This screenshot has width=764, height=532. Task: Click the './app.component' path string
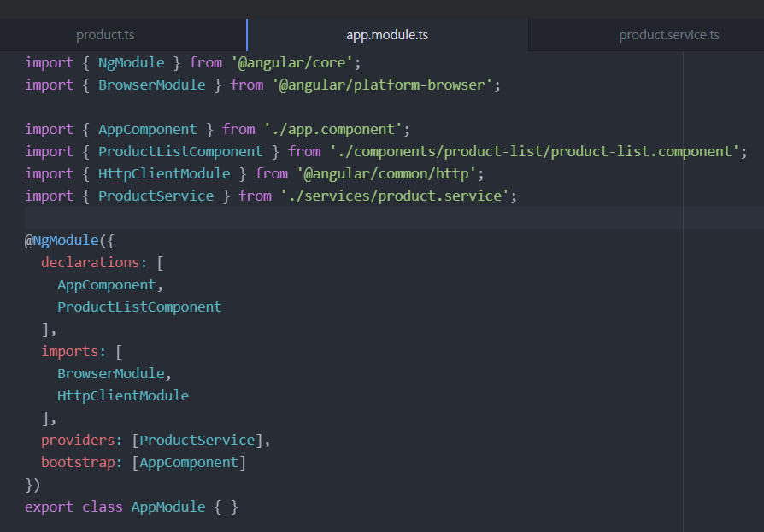point(332,130)
